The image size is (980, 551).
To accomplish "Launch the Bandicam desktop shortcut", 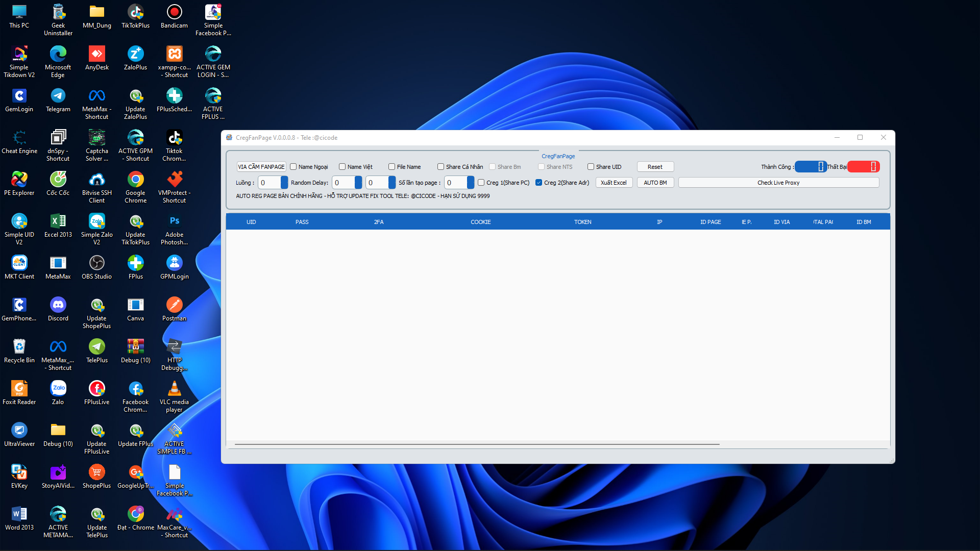I will pyautogui.click(x=174, y=16).
